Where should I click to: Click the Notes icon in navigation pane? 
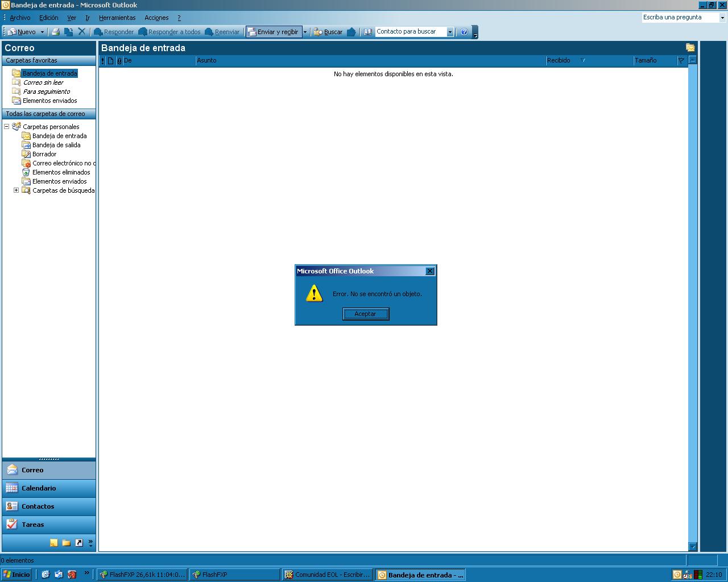click(53, 543)
